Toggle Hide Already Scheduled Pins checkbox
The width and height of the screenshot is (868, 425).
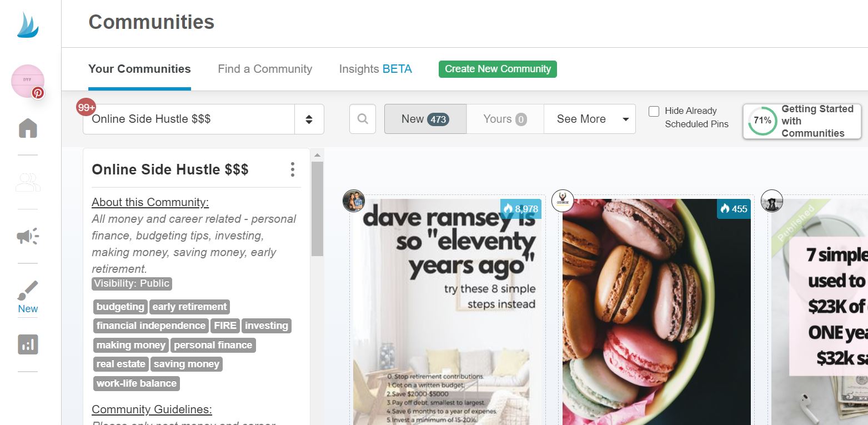pyautogui.click(x=654, y=111)
